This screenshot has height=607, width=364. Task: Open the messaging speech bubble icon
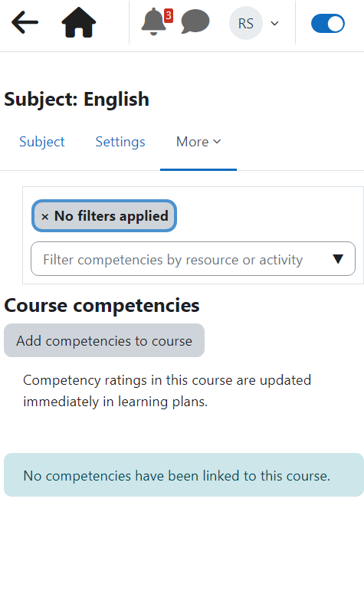(x=195, y=21)
